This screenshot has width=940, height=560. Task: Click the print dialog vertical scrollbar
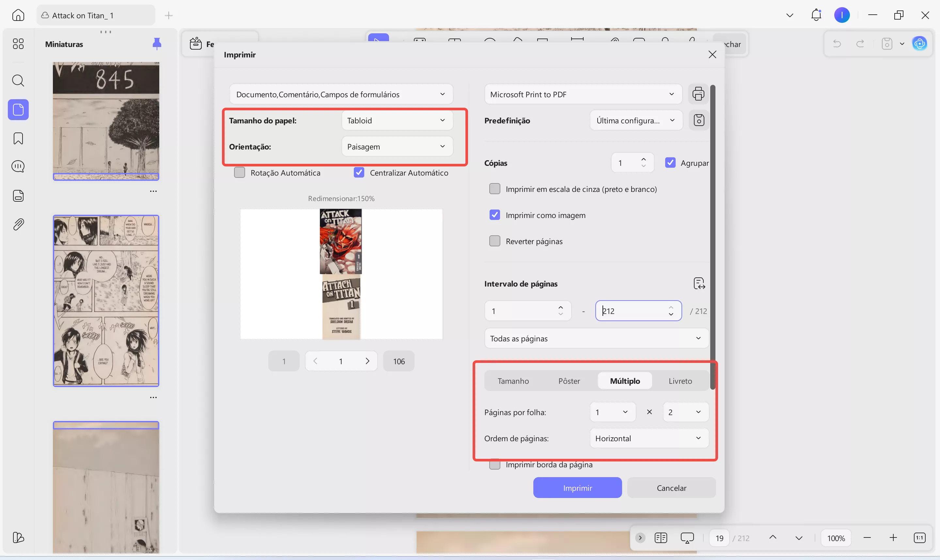(713, 237)
